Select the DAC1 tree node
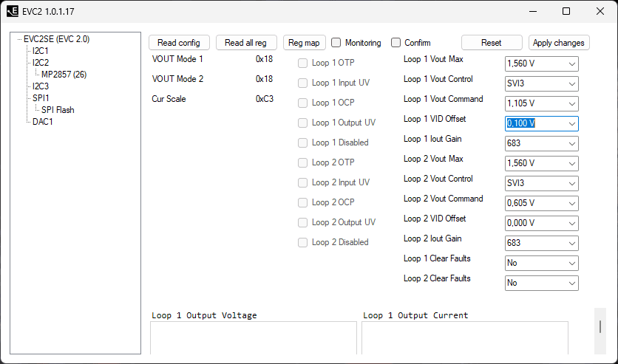This screenshot has height=364, width=618. pos(43,122)
